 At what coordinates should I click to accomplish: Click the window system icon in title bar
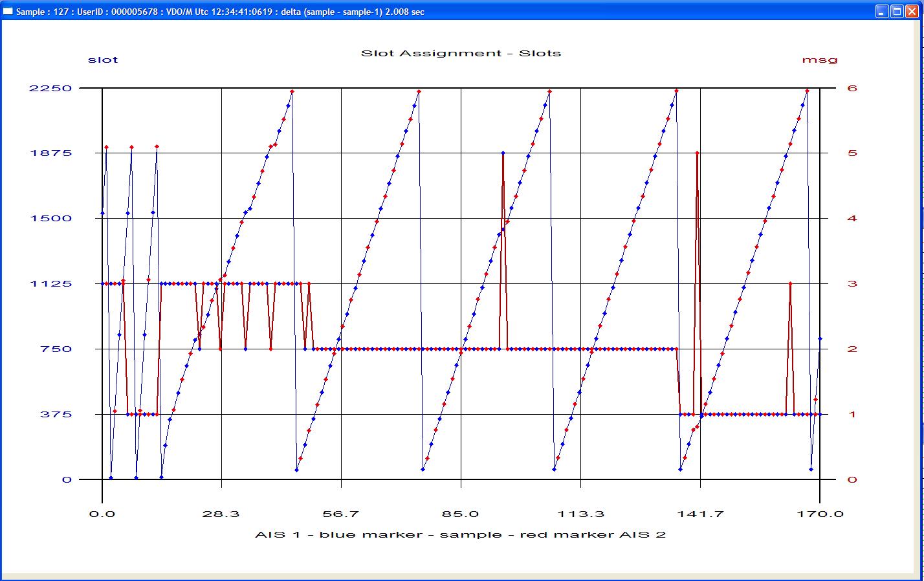point(8,12)
